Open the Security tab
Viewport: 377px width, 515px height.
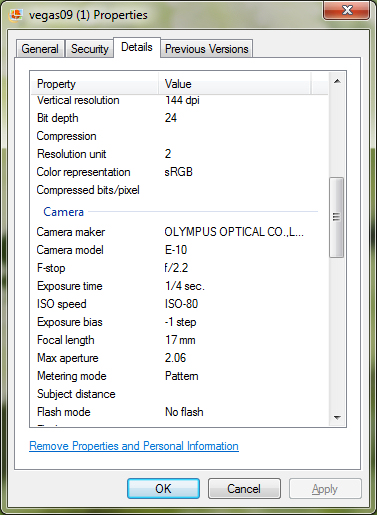(90, 49)
